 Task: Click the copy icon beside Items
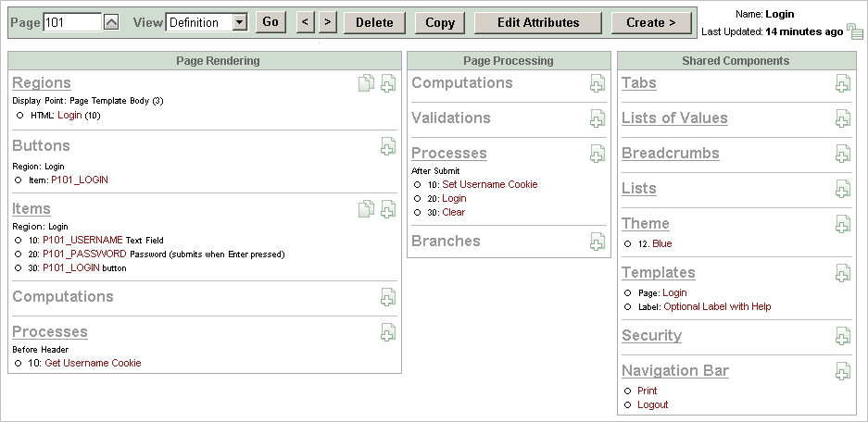(x=367, y=209)
